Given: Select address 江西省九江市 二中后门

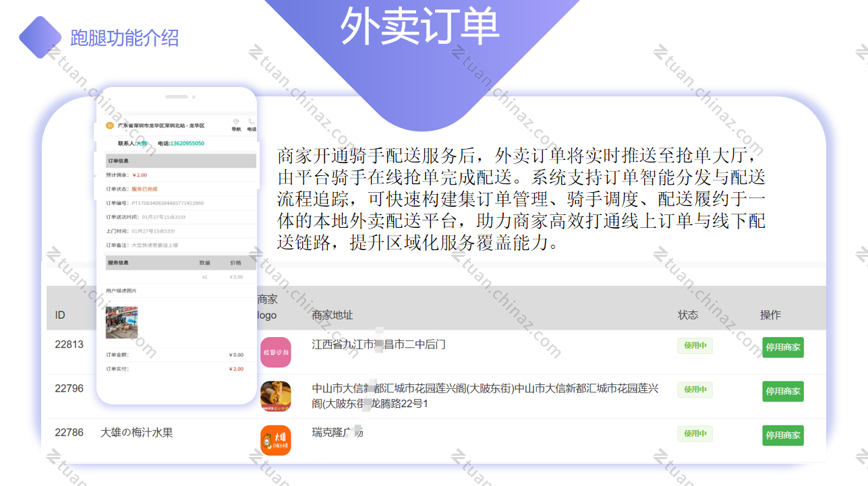Looking at the screenshot, I should tap(378, 344).
